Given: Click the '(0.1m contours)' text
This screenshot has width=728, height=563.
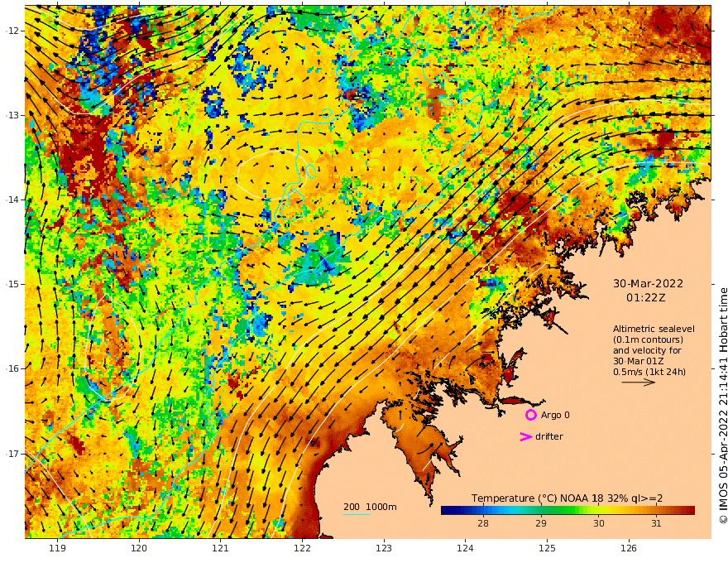Looking at the screenshot, I should (648, 339).
